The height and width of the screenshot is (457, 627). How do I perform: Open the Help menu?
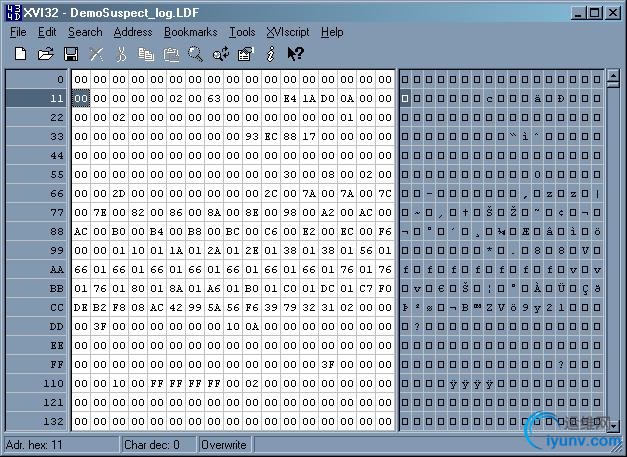point(332,32)
